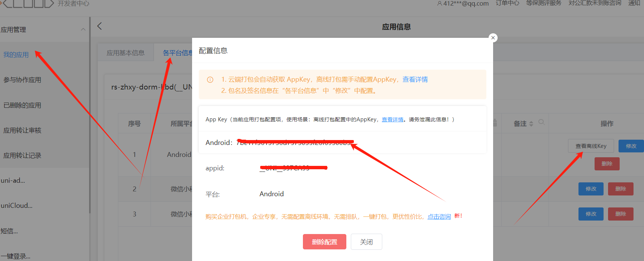
Task: Open 等保测评服务 in the top navigation
Action: pos(544,3)
